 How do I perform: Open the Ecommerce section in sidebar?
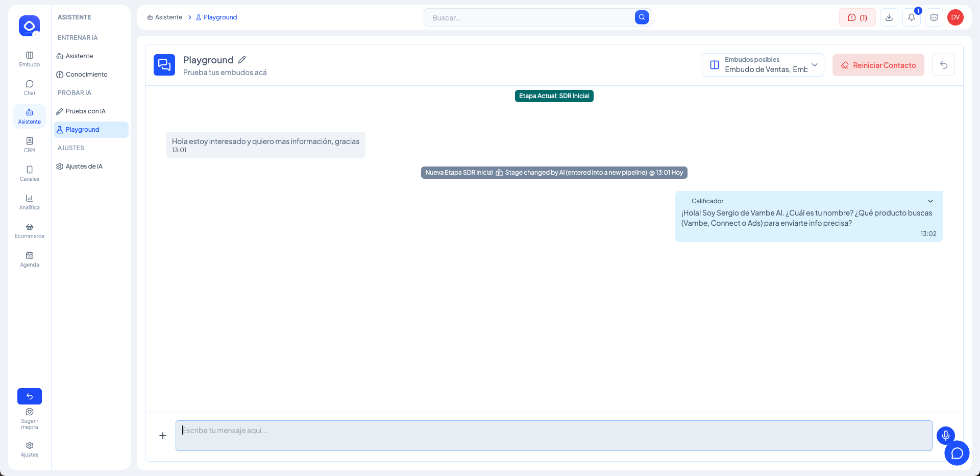30,230
